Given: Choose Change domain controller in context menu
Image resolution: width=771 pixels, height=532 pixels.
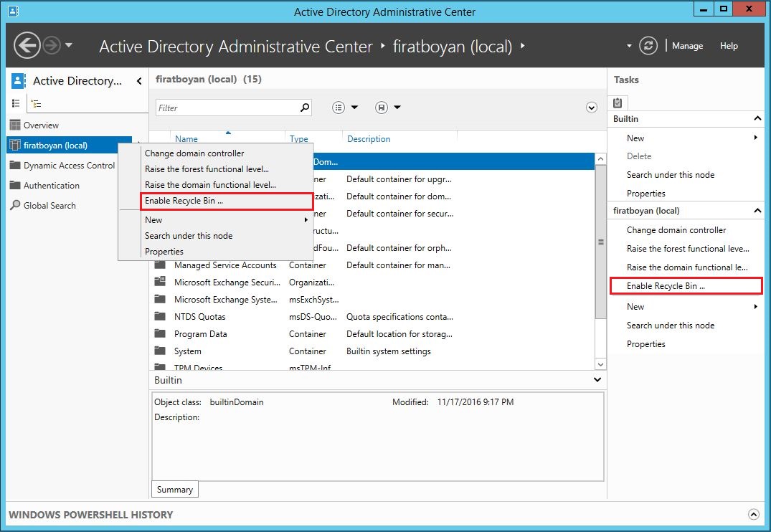Looking at the screenshot, I should pos(194,153).
